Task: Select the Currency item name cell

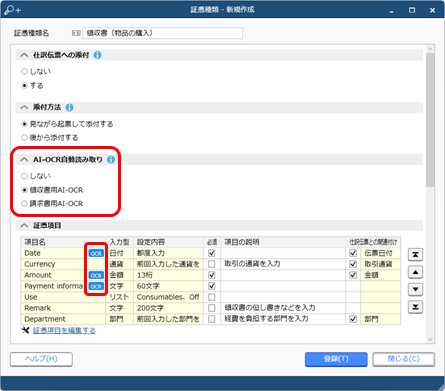Action: [x=63, y=264]
